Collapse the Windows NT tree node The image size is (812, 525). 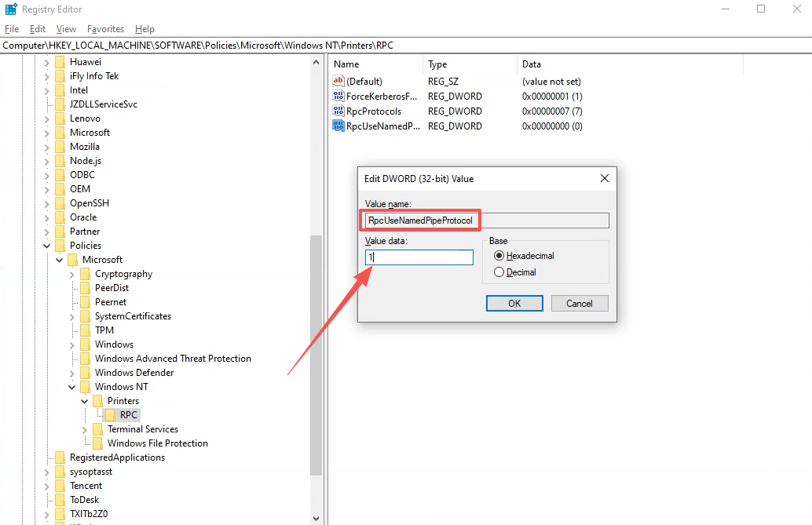click(71, 387)
